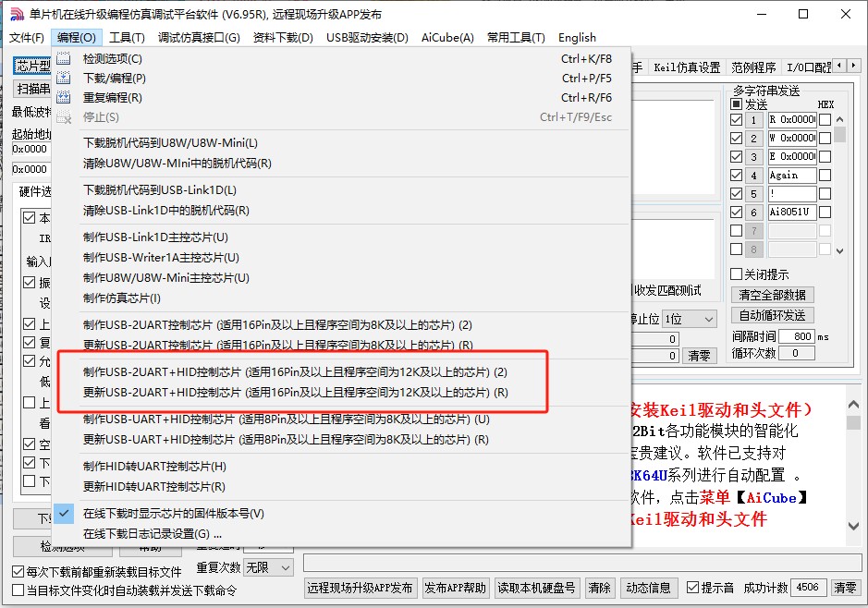Click the 下载/编程 menu icon
868x608 pixels.
[64, 78]
